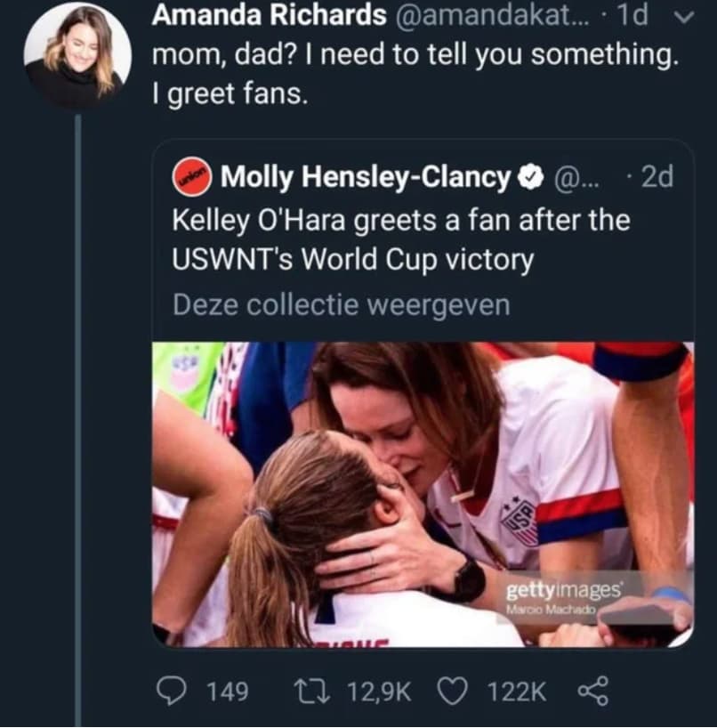
Task: Open "Deze collectie weergeven" link
Action: point(342,305)
